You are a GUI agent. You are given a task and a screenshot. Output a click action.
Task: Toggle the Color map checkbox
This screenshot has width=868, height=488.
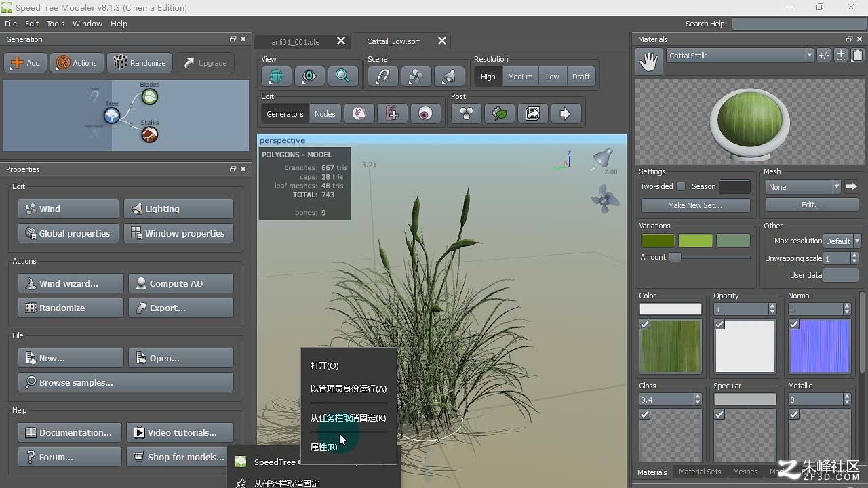click(x=644, y=324)
